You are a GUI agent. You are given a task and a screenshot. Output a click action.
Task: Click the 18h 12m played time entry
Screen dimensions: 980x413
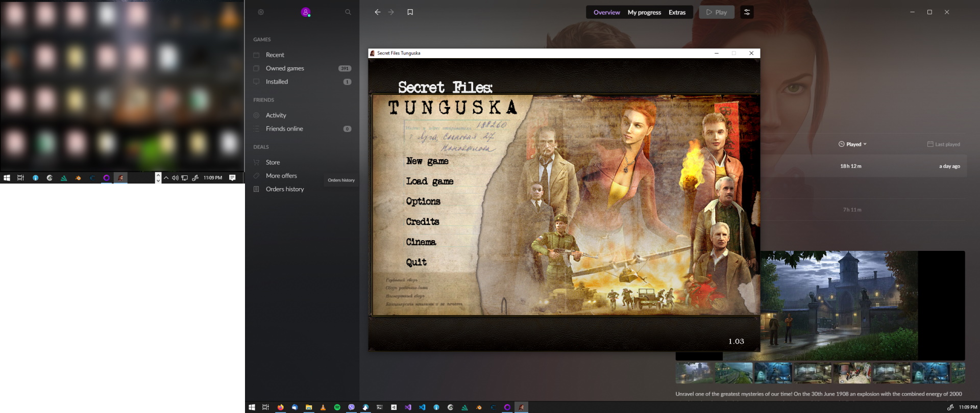851,166
